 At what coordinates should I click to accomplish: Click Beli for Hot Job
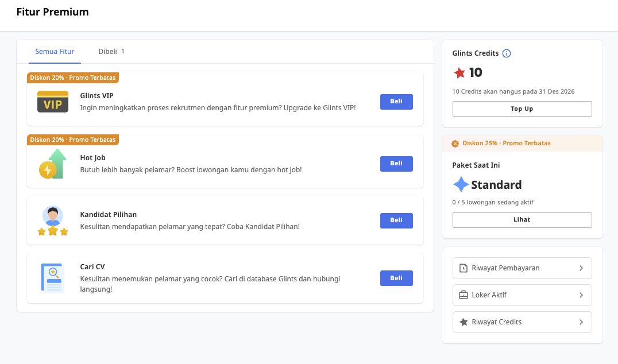396,164
